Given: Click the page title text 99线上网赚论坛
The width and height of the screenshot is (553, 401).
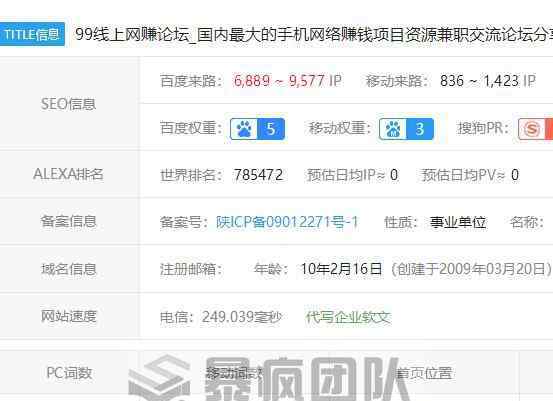Looking at the screenshot, I should (132, 35).
